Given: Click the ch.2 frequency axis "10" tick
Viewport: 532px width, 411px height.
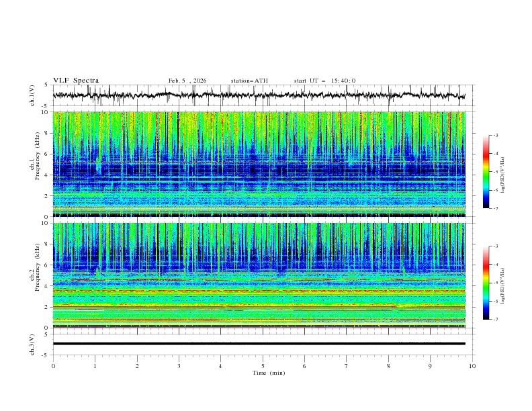Looking at the screenshot, I should point(46,223).
